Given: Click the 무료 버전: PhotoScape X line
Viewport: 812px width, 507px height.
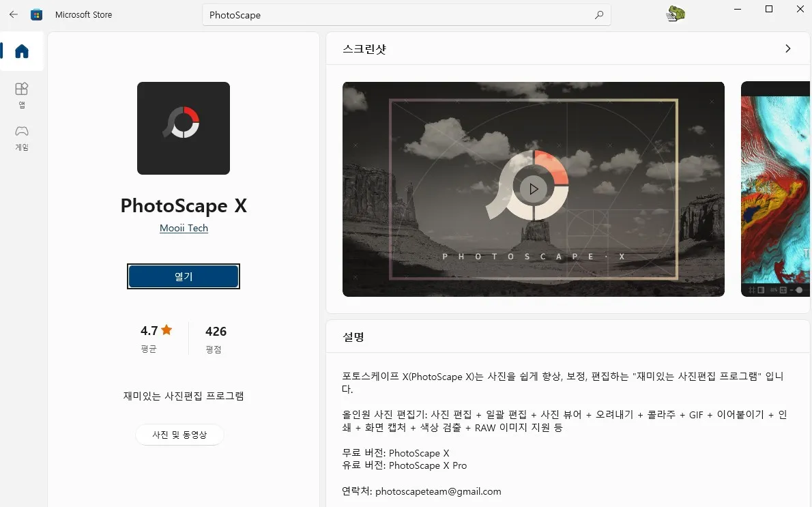Looking at the screenshot, I should [396, 453].
